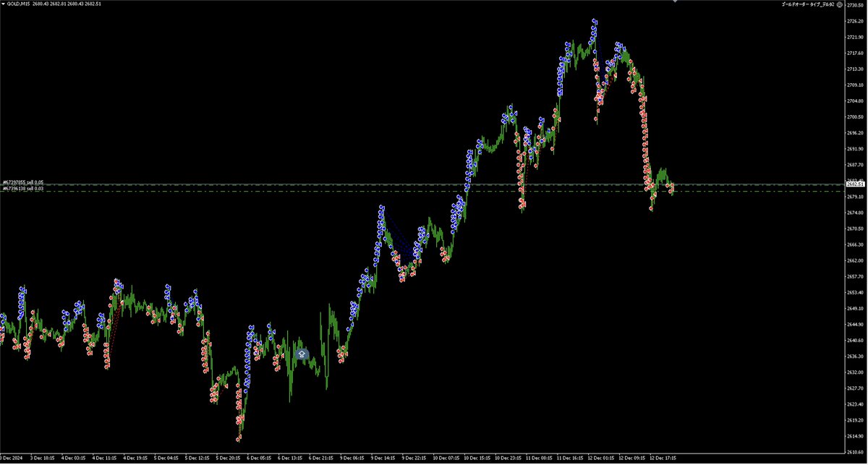Viewport: 868px width, 465px height.
Task: Click the 11 Dec 08:15 time axis label
Action: click(540, 458)
